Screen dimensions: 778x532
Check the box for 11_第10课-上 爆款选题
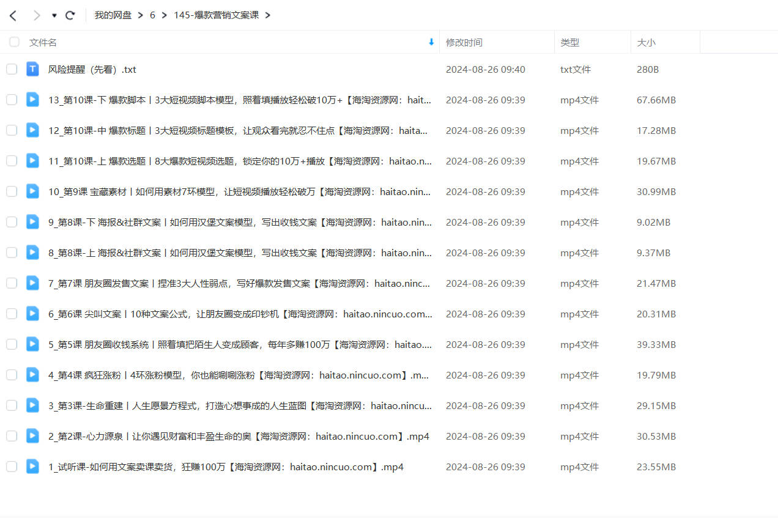point(12,161)
